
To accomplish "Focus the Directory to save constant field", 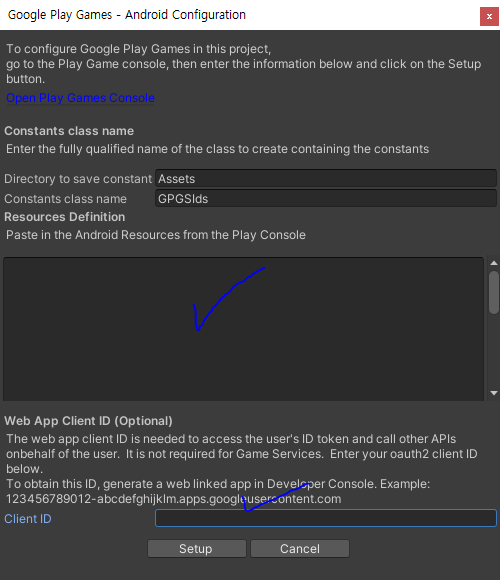I will click(x=326, y=179).
